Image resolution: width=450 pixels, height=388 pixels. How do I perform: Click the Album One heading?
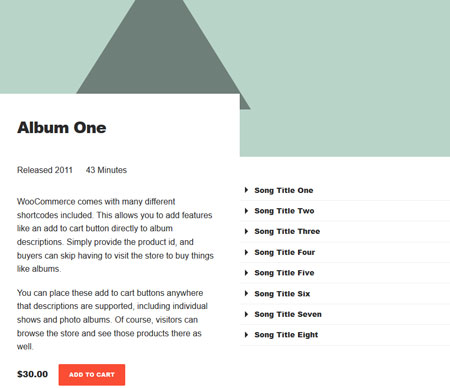(x=62, y=128)
